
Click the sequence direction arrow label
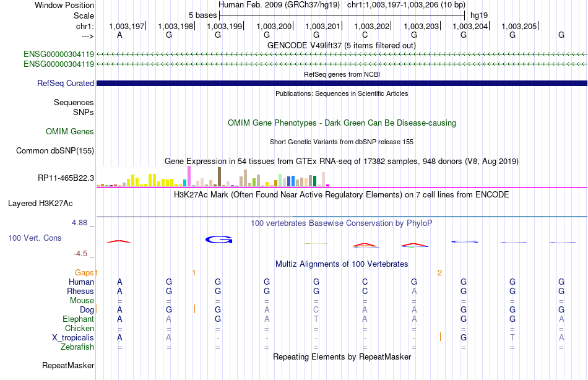[x=87, y=36]
